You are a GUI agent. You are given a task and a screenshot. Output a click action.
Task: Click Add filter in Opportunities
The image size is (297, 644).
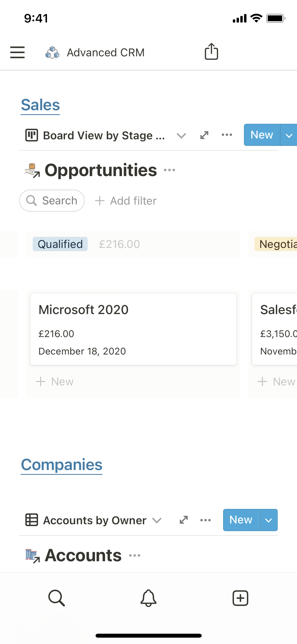[x=126, y=201]
